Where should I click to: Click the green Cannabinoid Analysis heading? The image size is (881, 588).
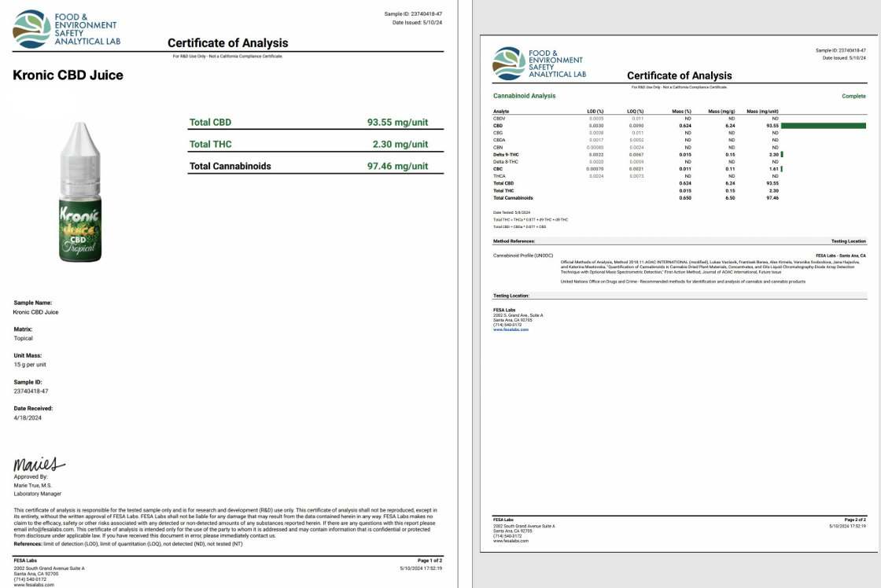click(524, 96)
